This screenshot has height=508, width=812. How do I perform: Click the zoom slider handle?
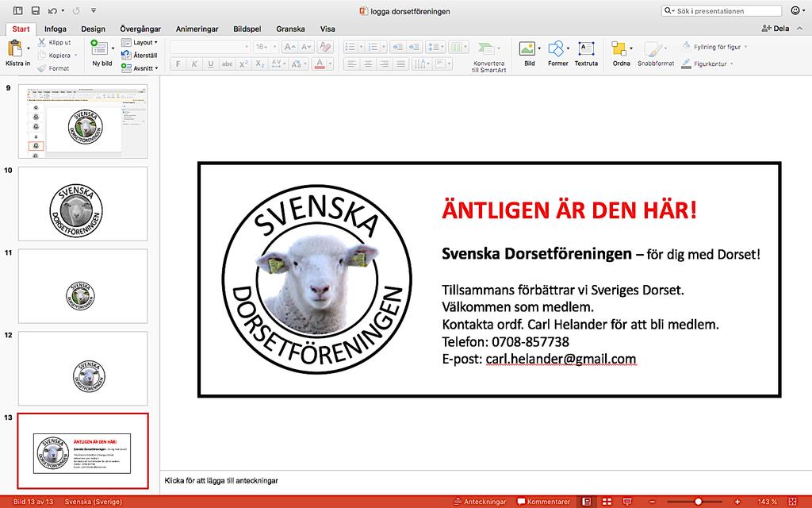coord(698,502)
